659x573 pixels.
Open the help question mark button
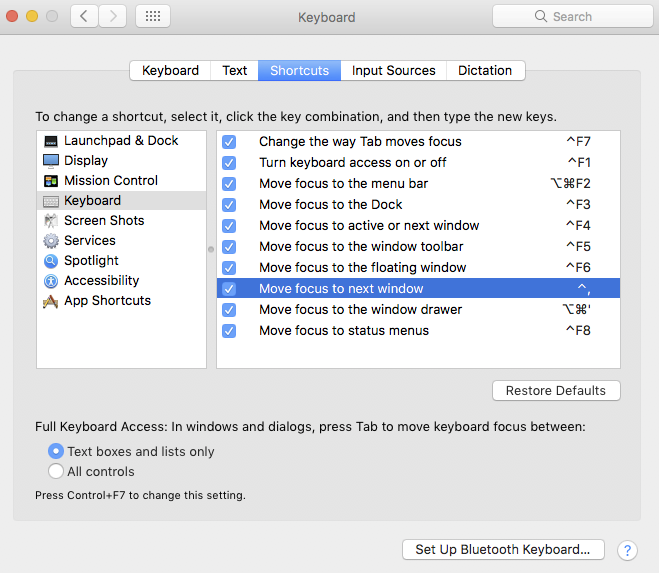(x=627, y=550)
